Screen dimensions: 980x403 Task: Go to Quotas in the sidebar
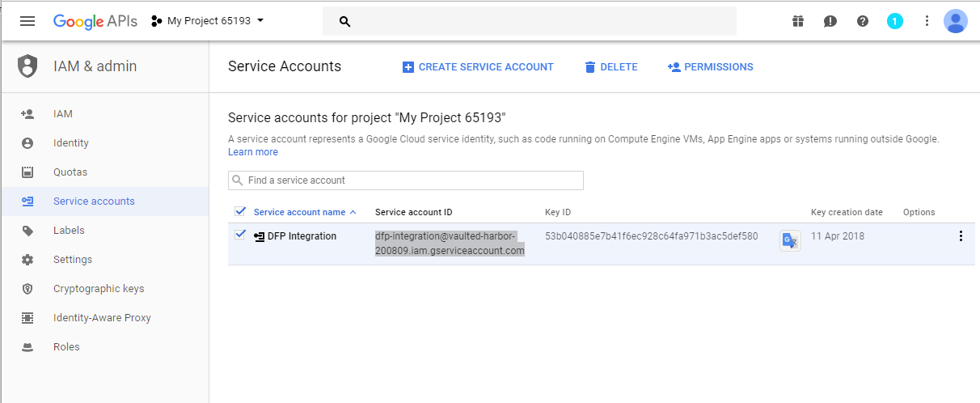click(x=70, y=172)
